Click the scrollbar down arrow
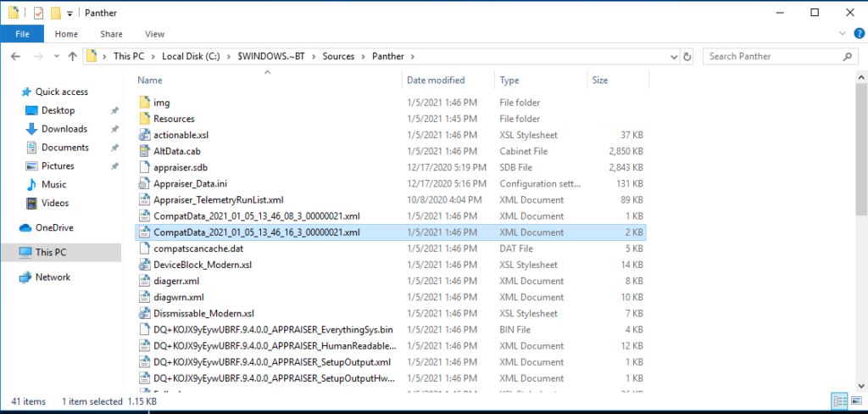The width and height of the screenshot is (868, 414). [x=861, y=386]
